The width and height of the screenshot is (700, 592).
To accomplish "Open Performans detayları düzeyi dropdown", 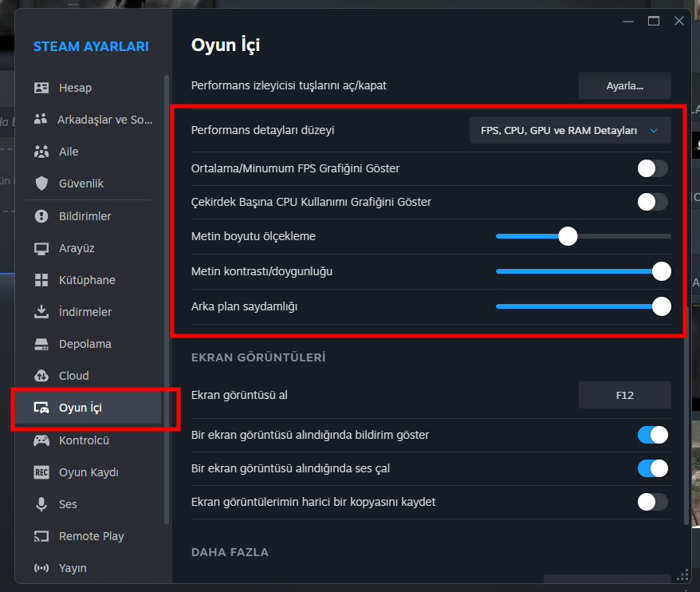I will click(570, 131).
